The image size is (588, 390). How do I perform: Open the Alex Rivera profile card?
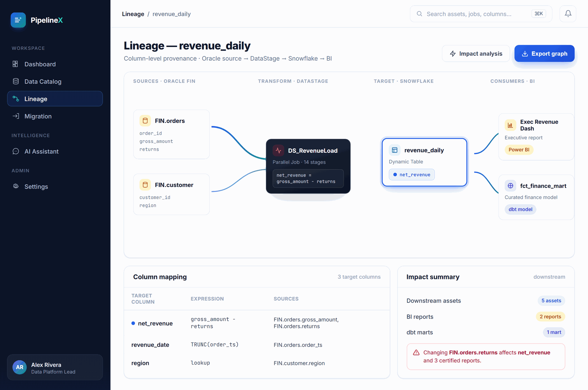tap(55, 367)
